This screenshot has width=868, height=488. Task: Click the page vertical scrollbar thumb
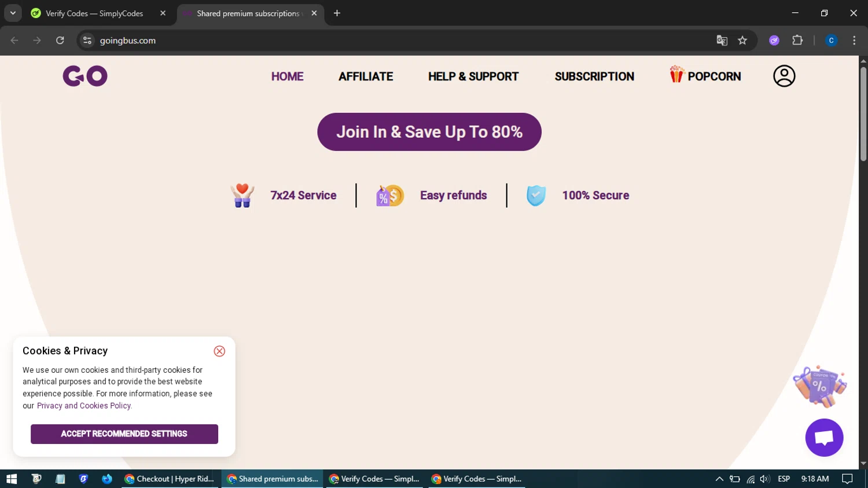pyautogui.click(x=863, y=114)
